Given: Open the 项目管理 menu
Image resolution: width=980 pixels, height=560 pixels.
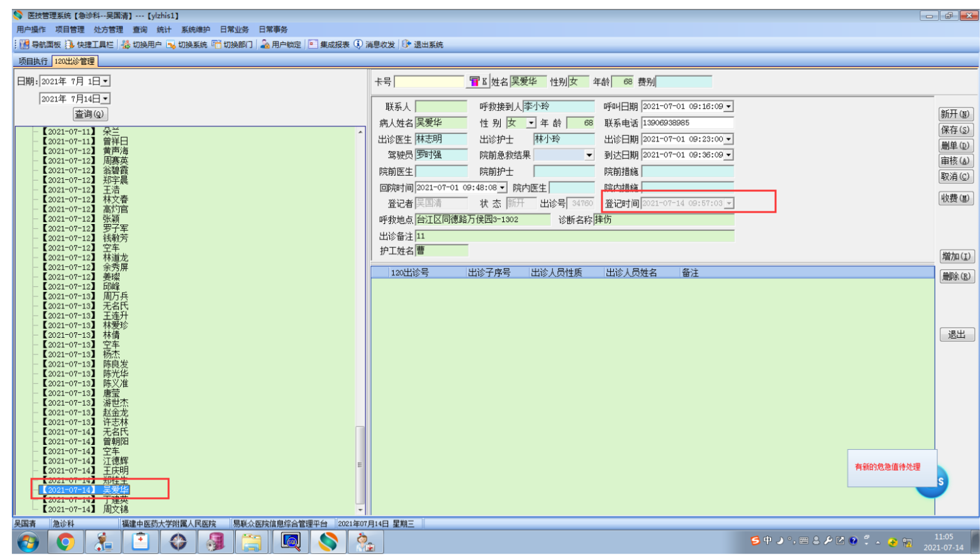Looking at the screenshot, I should point(70,30).
